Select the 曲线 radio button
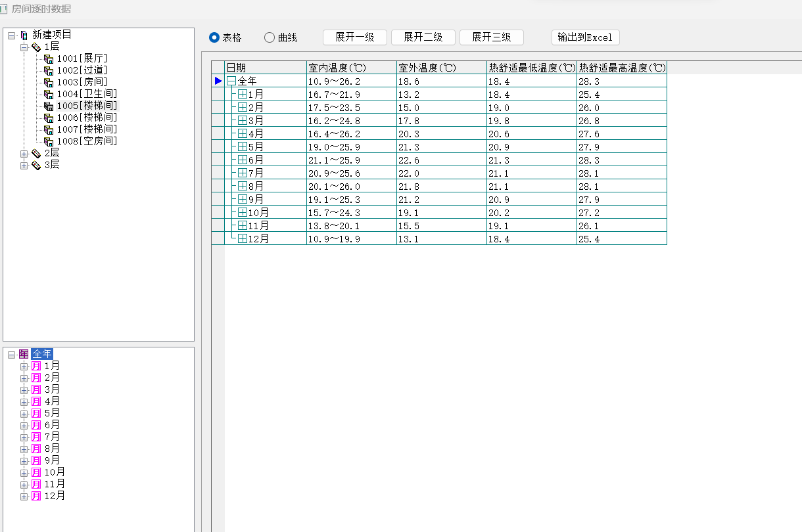 269,37
